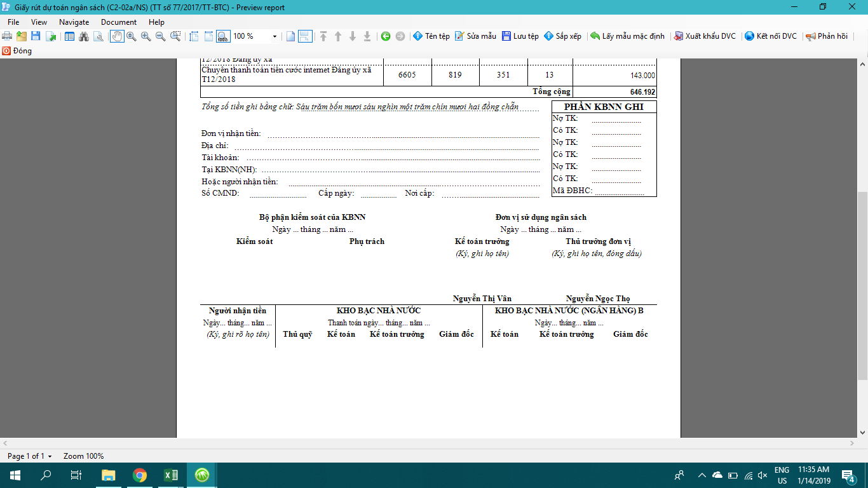Toggle the continuous page layout view
Screen dimensions: 868x488
point(305,36)
